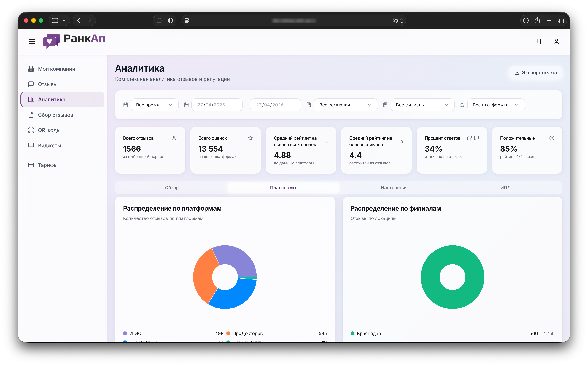The width and height of the screenshot is (588, 366).
Task: Select Аналитика sidebar item
Action: point(62,99)
